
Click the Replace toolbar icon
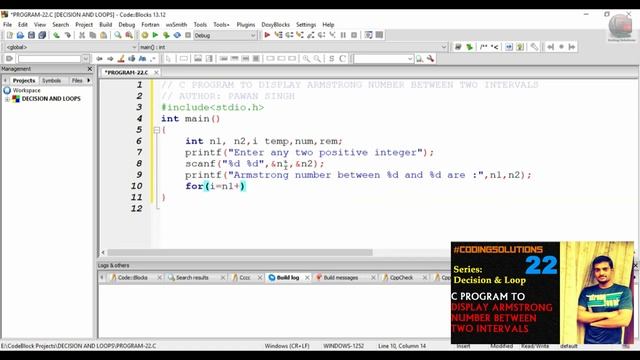coord(129,36)
